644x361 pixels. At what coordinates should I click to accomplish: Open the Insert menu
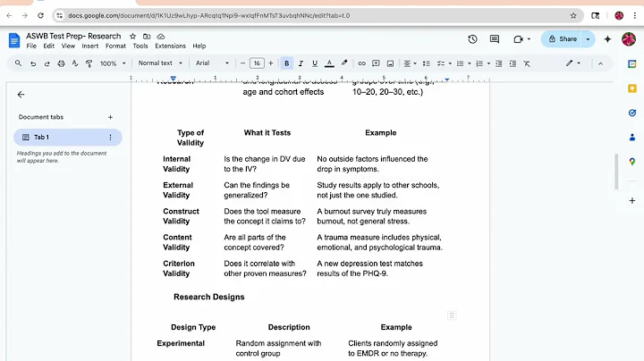(90, 46)
